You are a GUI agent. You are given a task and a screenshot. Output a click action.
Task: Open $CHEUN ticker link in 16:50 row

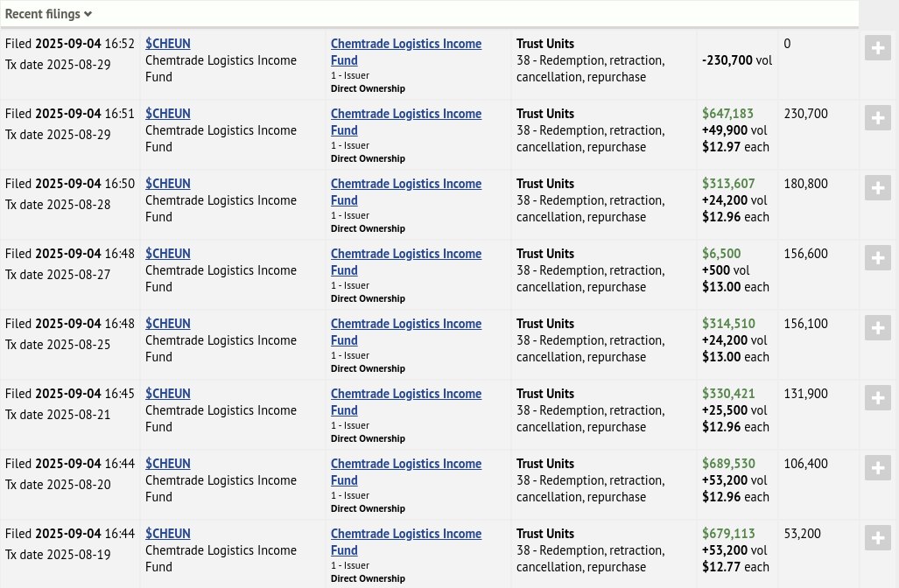(x=167, y=184)
